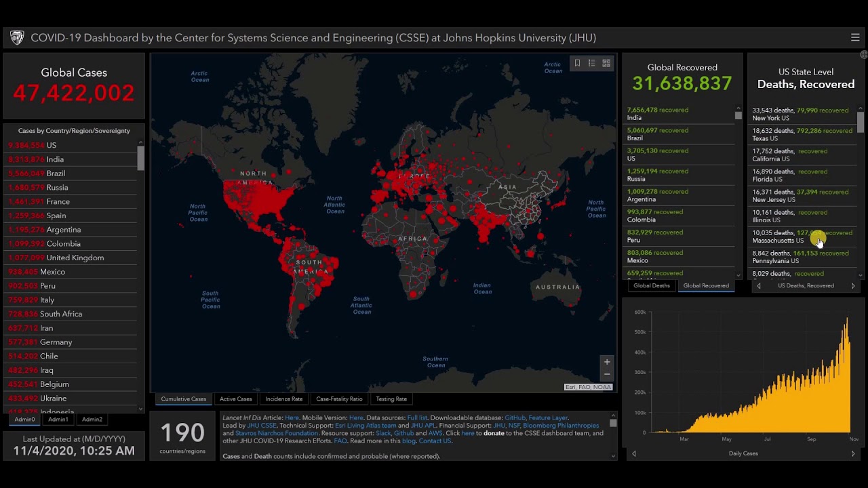This screenshot has height=488, width=868.
Task: Show the map legend list icon
Action: [x=591, y=63]
